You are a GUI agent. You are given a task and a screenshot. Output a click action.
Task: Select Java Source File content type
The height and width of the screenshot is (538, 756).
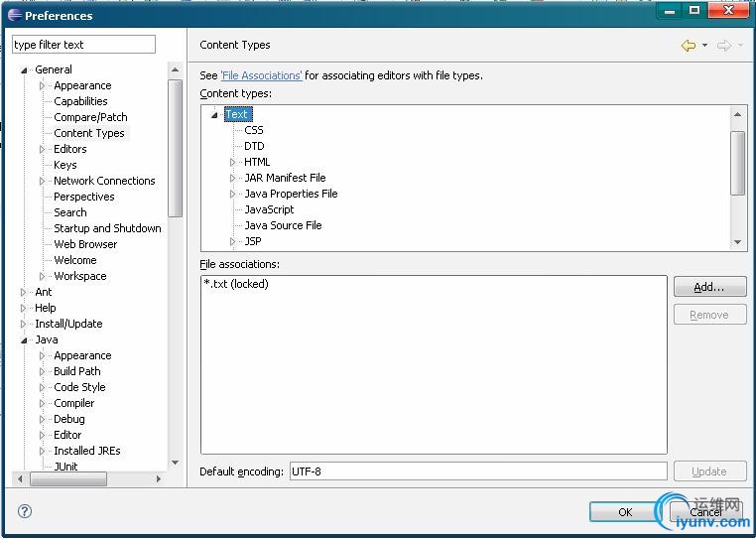coord(283,225)
